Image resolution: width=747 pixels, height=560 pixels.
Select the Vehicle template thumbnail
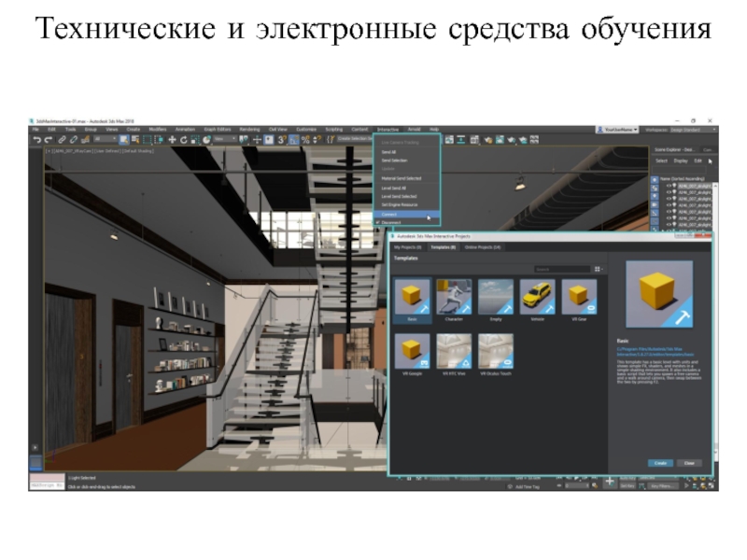click(537, 297)
